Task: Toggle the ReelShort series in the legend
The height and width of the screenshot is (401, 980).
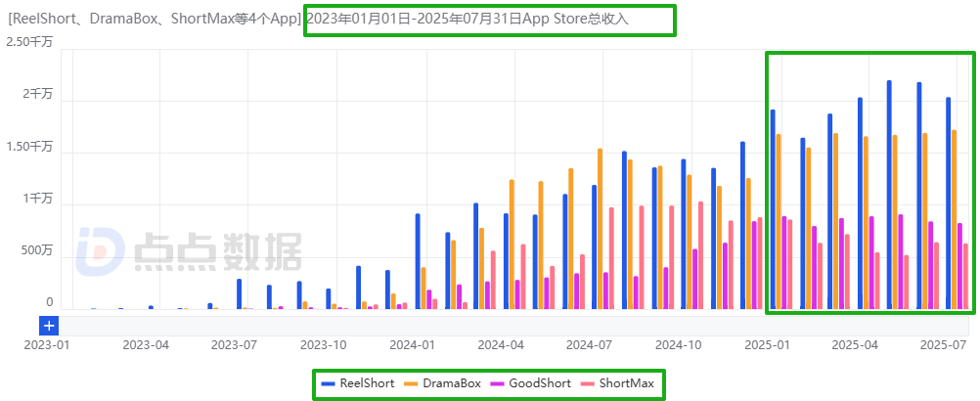Action: click(358, 383)
